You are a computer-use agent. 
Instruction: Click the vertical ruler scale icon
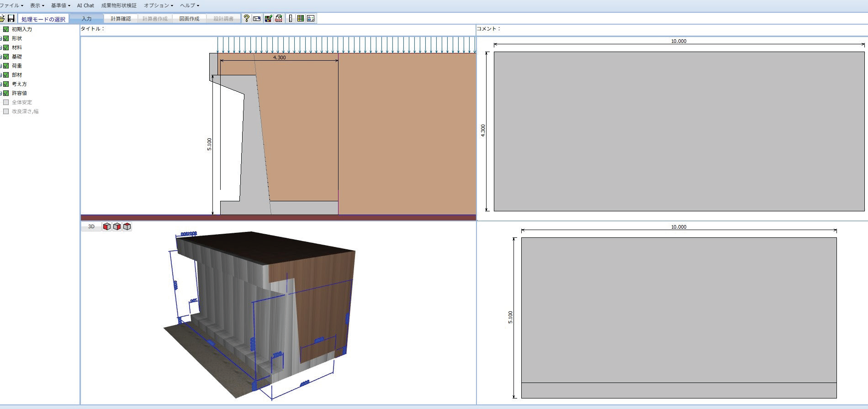click(290, 19)
